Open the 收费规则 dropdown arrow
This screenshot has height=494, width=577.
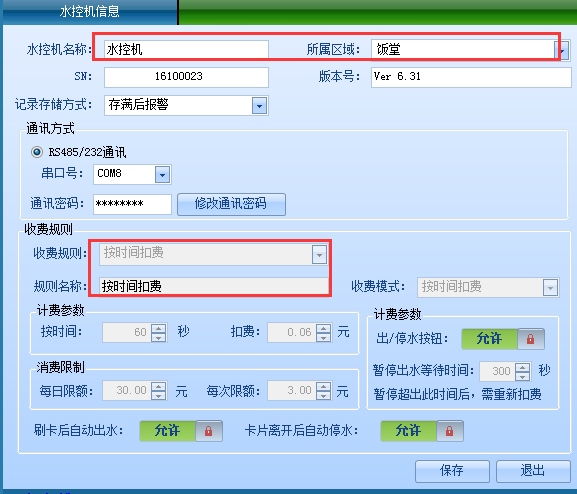pos(319,254)
